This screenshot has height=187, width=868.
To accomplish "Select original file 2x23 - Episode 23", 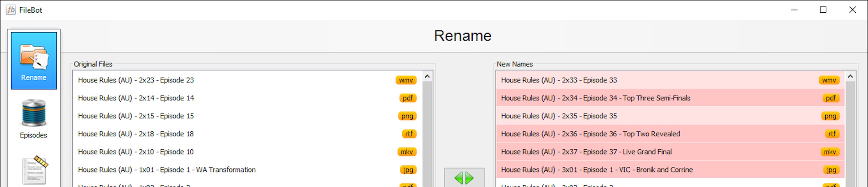I will pos(247,80).
